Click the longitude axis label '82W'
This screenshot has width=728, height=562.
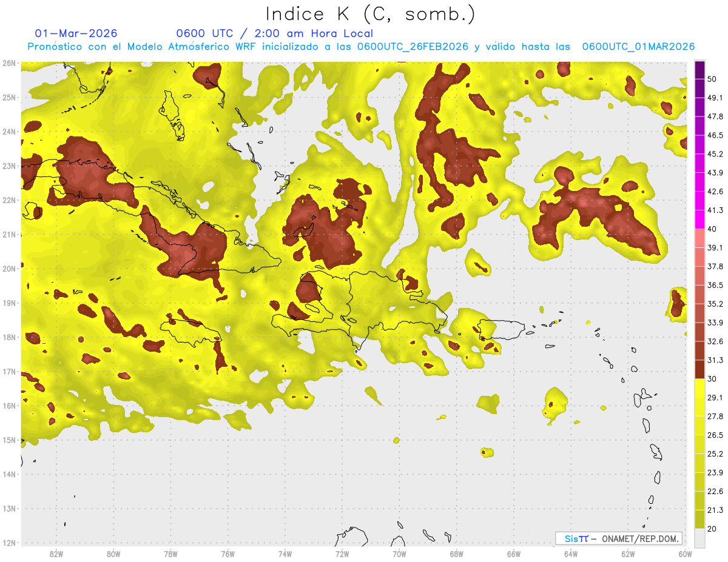tap(56, 554)
